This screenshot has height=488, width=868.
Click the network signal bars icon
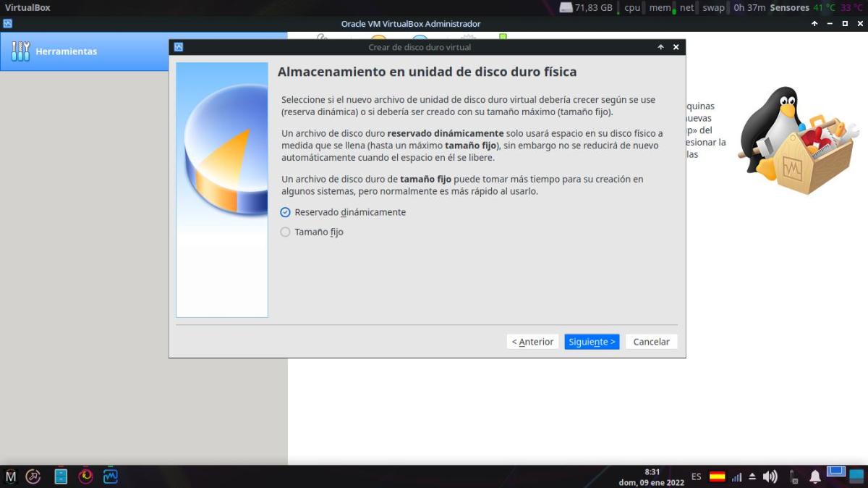click(x=736, y=477)
